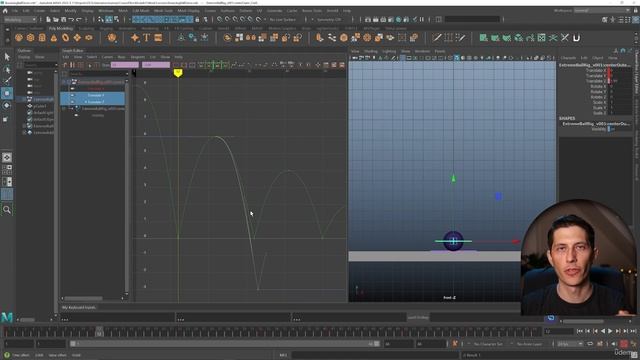Select the Paint Selection tool in toolbox
640x360 pixels.
coord(7,81)
